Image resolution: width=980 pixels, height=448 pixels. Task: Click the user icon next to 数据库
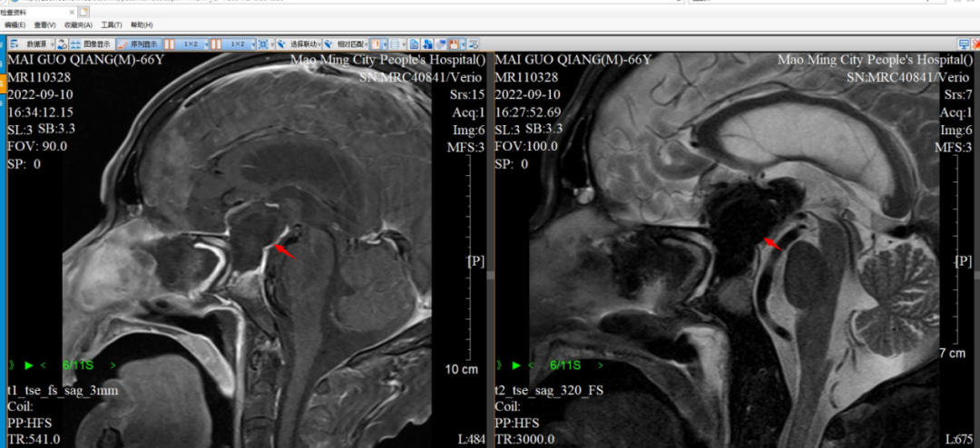point(62,44)
